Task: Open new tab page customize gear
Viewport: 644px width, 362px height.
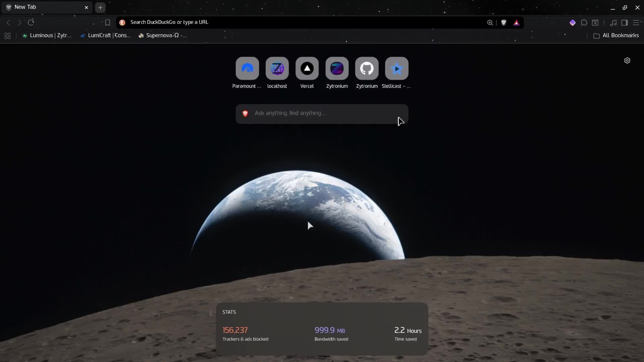Action: click(x=627, y=61)
